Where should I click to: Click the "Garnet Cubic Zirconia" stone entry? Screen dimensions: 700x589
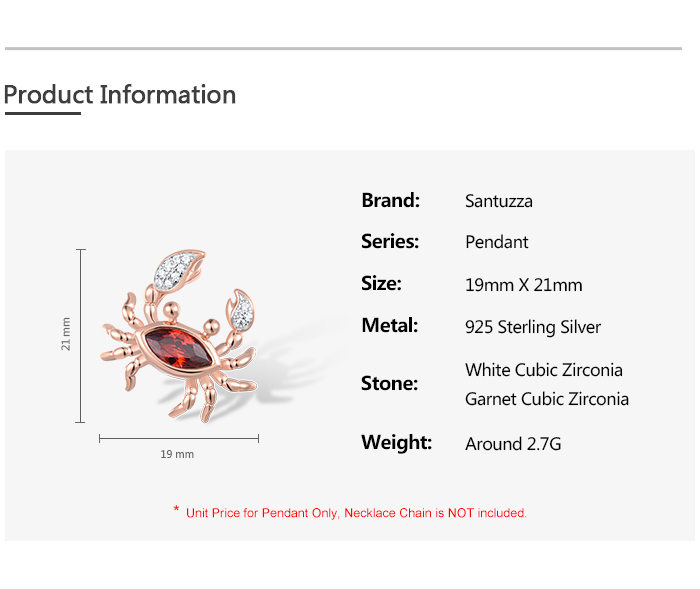coord(547,399)
